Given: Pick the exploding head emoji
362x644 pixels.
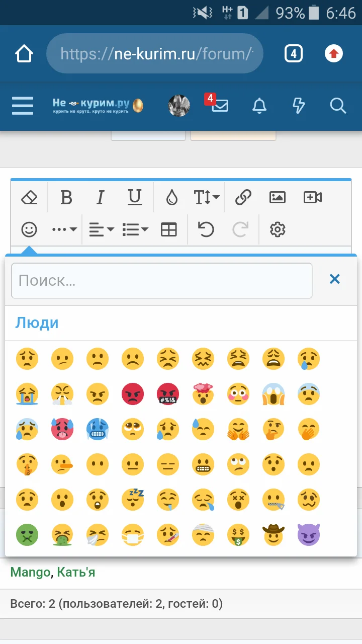Looking at the screenshot, I should coord(203,394).
